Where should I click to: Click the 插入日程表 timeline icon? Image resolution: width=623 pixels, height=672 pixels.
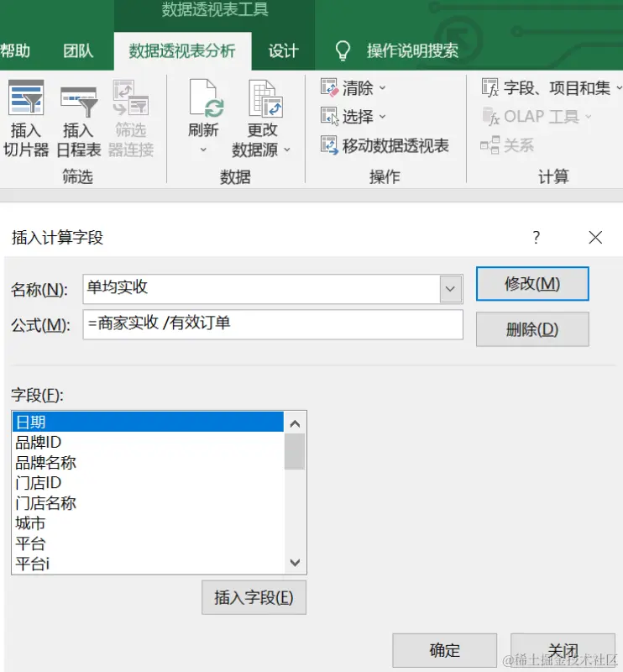pyautogui.click(x=79, y=101)
